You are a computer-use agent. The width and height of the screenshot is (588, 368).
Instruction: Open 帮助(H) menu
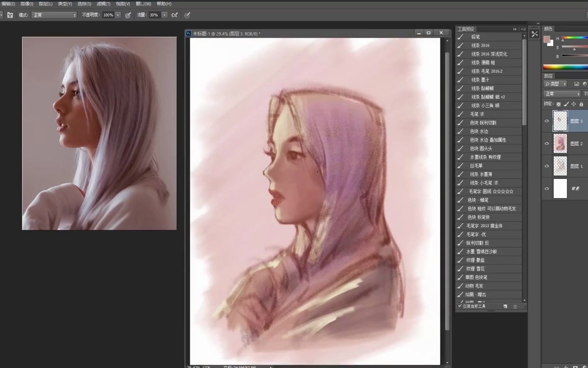164,4
